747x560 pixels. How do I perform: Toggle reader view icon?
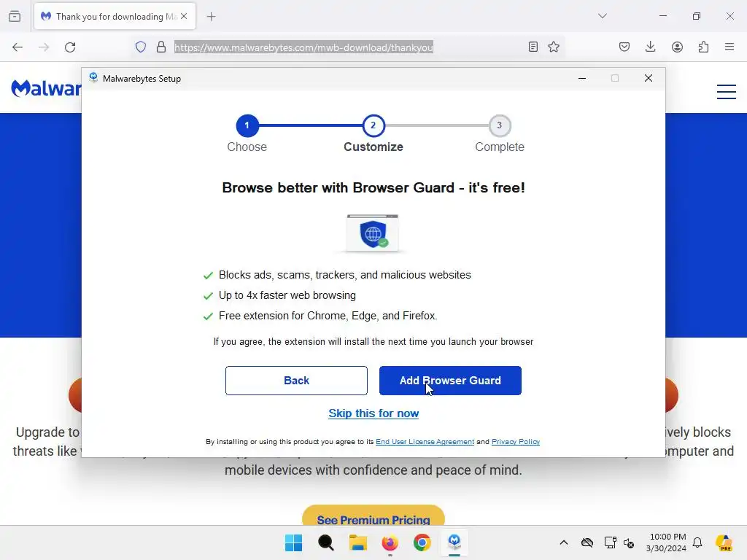533,47
